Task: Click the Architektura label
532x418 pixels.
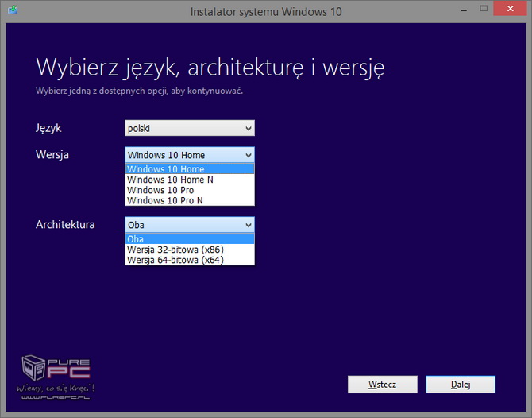Action: pyautogui.click(x=65, y=224)
